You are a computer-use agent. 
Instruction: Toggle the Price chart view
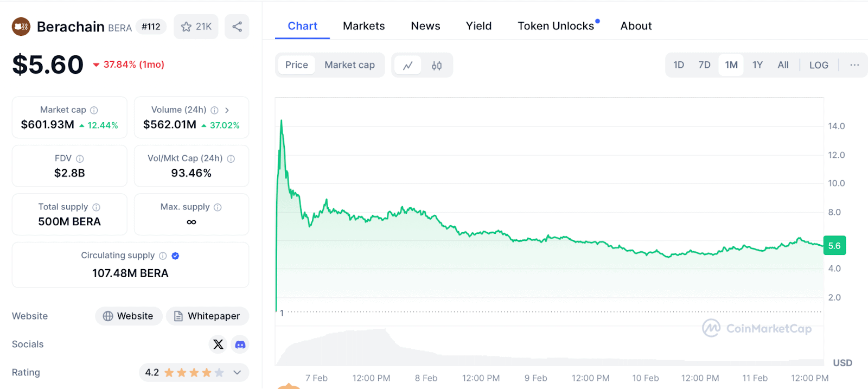[297, 65]
